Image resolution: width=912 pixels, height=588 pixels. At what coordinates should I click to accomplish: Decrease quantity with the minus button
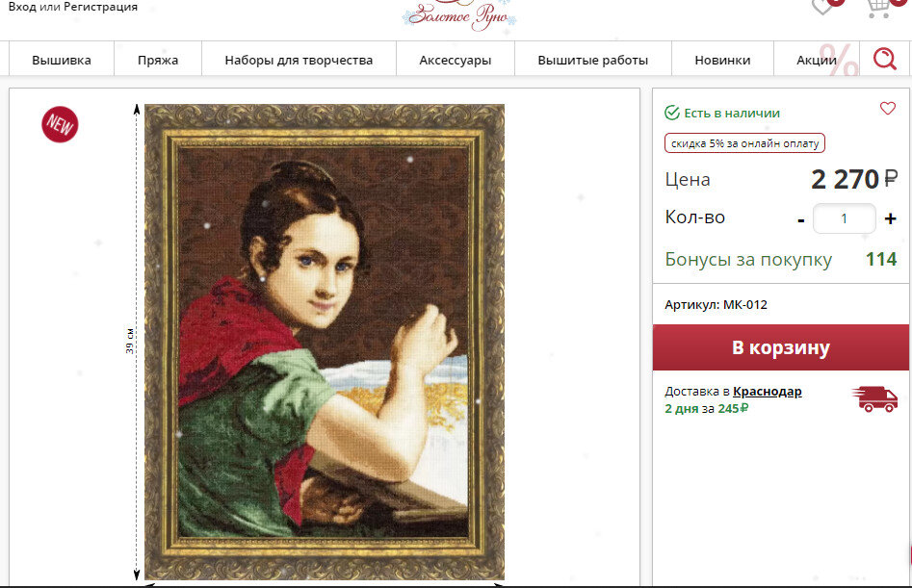[801, 220]
